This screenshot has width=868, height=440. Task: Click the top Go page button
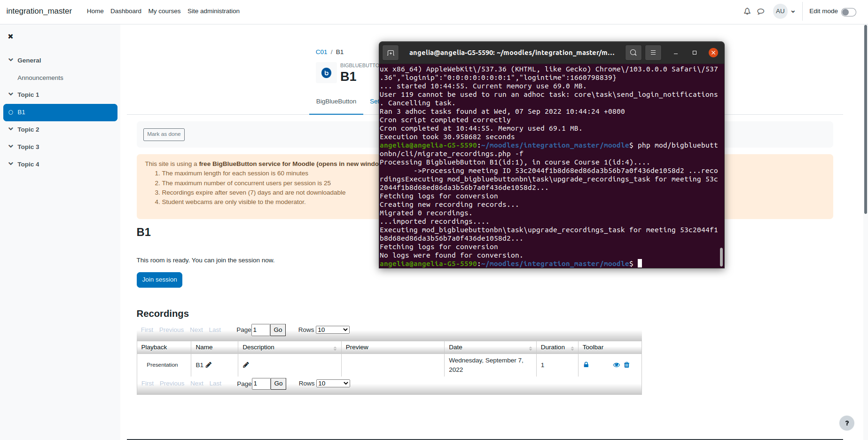[278, 330]
